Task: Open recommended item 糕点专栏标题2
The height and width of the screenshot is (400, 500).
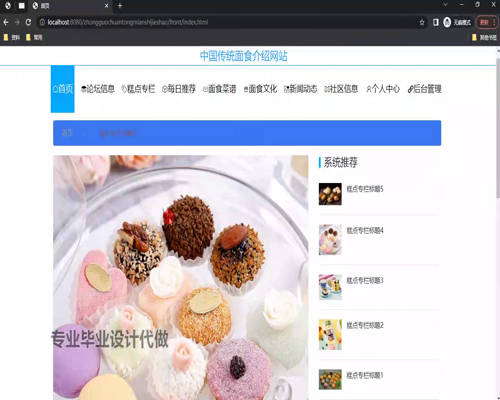Action: (x=365, y=325)
